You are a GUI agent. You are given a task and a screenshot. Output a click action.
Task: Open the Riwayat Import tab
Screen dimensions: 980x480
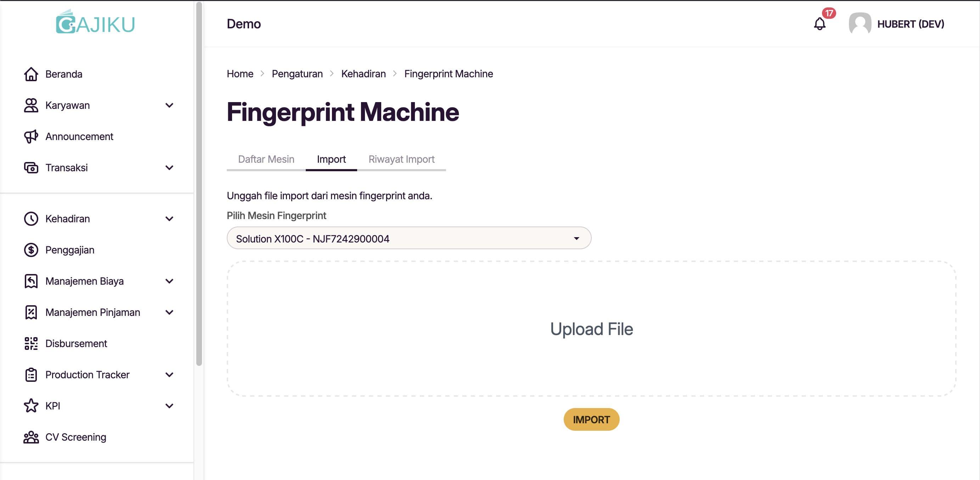[x=401, y=159]
